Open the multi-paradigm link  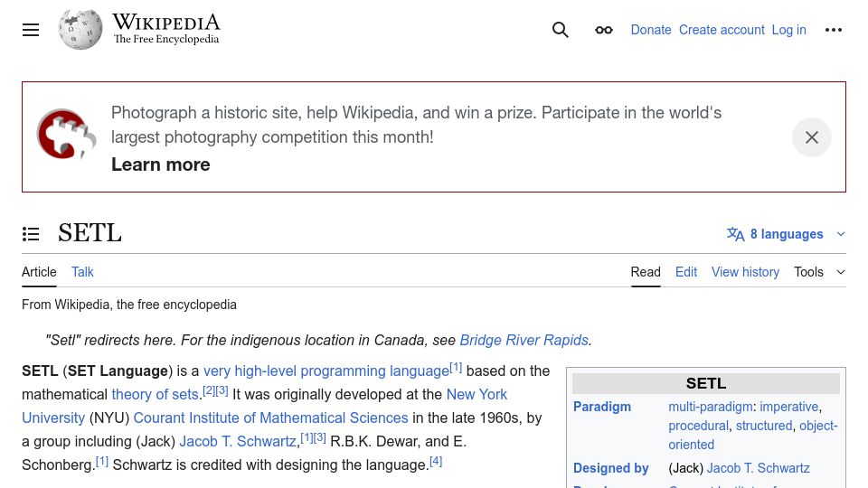coord(711,407)
